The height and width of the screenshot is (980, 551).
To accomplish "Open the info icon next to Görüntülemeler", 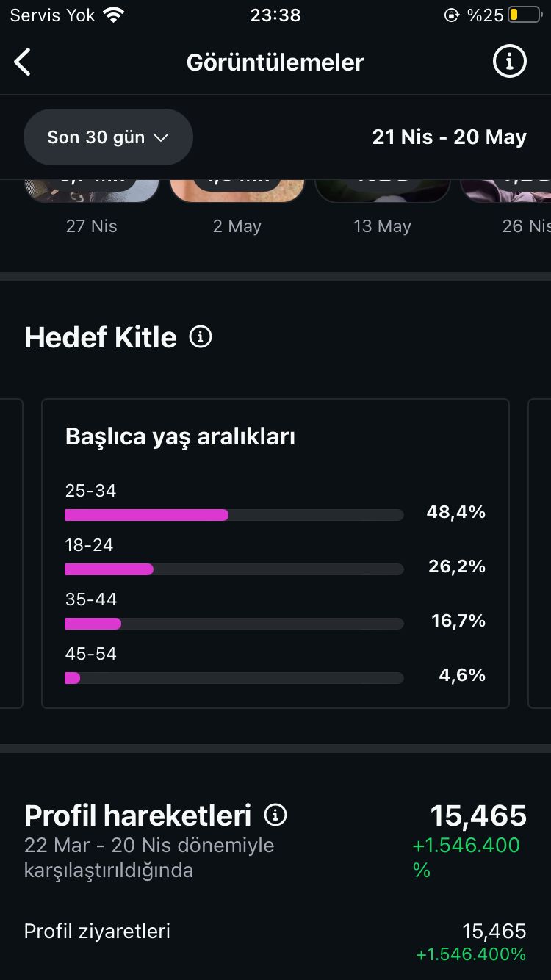I will [x=509, y=62].
